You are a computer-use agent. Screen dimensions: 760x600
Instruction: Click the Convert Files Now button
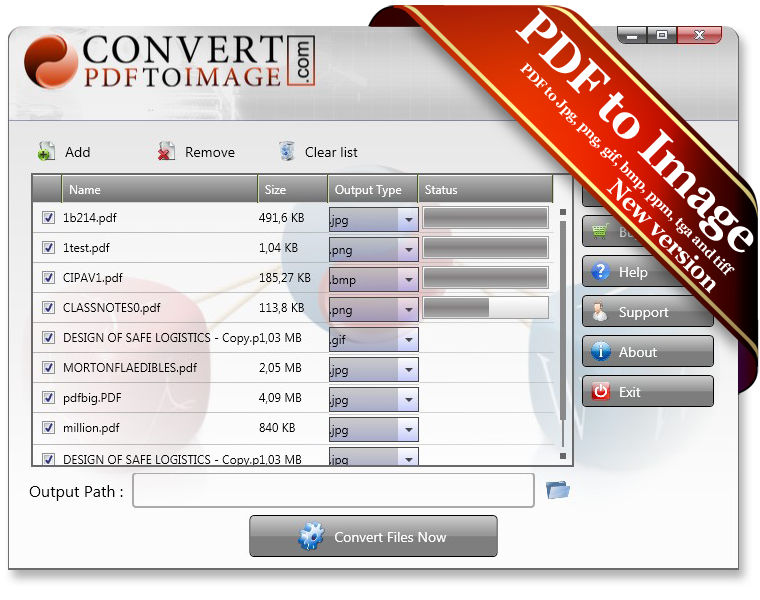click(373, 536)
